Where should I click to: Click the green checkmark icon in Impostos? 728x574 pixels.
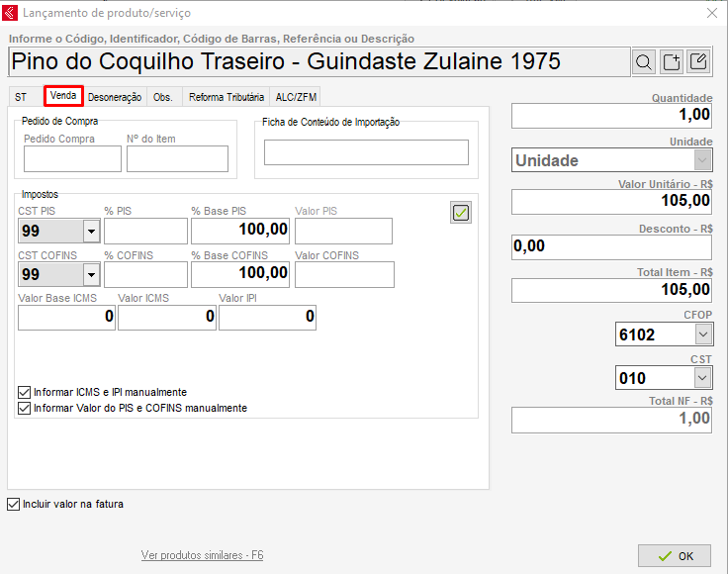point(461,213)
